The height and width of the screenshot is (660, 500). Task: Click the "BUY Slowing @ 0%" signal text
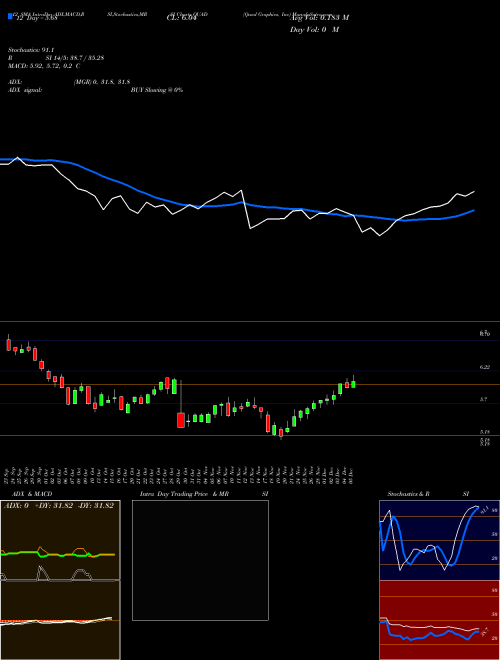click(157, 90)
